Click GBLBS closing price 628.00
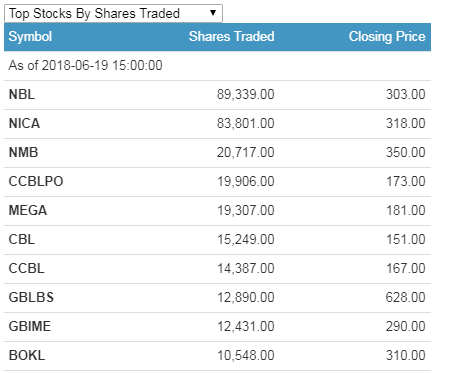This screenshot has width=449, height=373. point(405,297)
